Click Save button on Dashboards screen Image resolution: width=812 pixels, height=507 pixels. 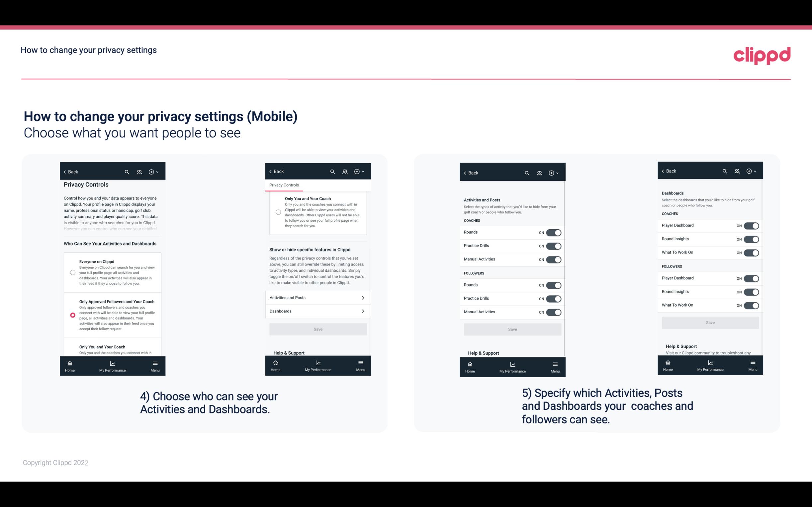click(710, 323)
